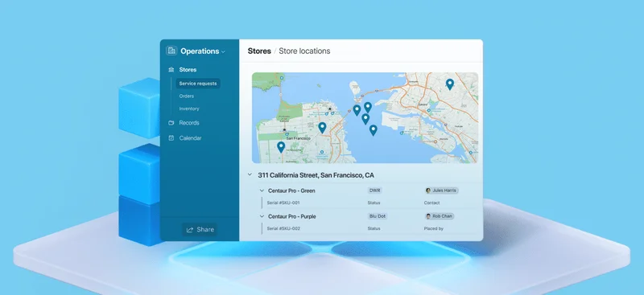Open the Jules Harris contact chip
Viewport: 644px width, 295px height.
coord(441,191)
